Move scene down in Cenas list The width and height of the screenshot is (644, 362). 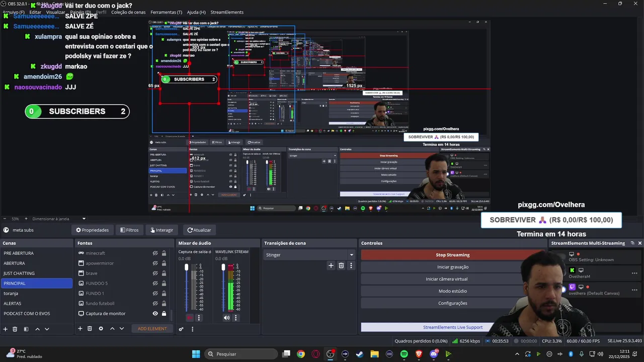[47, 329]
